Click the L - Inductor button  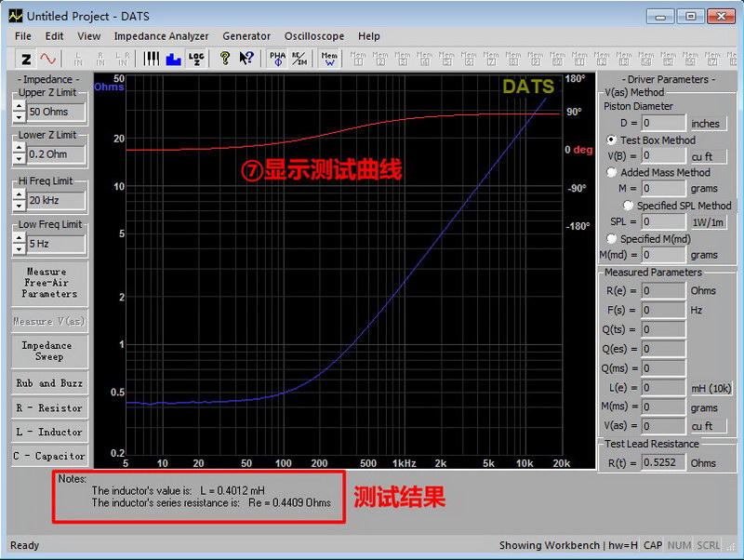click(x=49, y=432)
